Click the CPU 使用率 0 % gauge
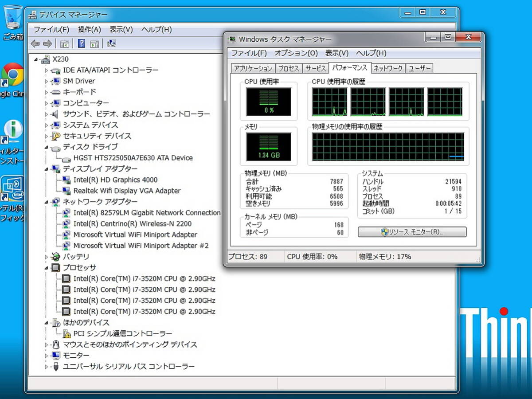Image resolution: width=532 pixels, height=399 pixels. point(269,101)
